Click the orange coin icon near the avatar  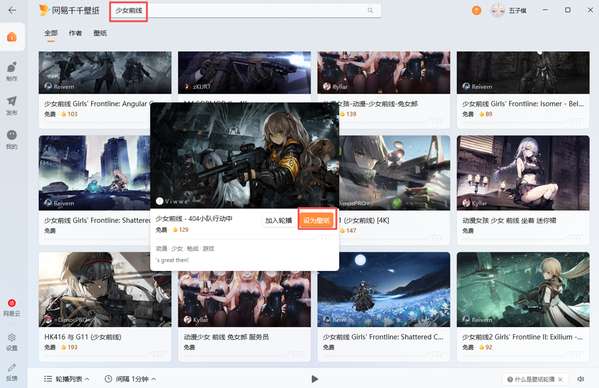(x=476, y=10)
